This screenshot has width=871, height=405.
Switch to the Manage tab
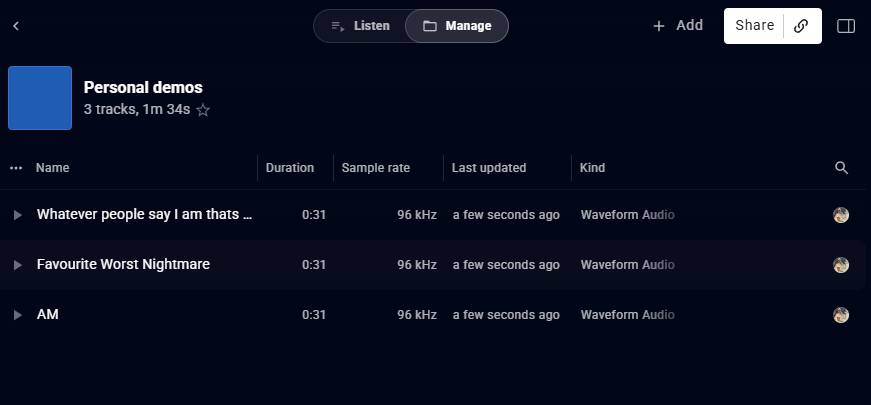tap(457, 26)
